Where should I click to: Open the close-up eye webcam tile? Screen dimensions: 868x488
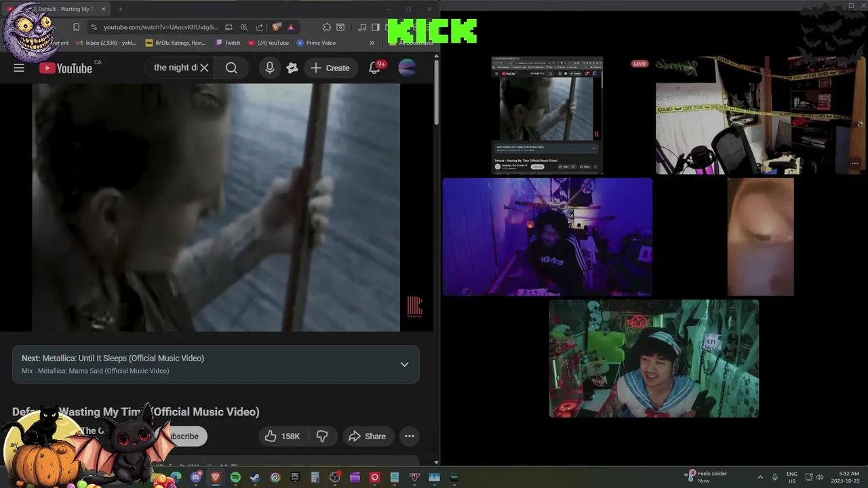point(760,237)
